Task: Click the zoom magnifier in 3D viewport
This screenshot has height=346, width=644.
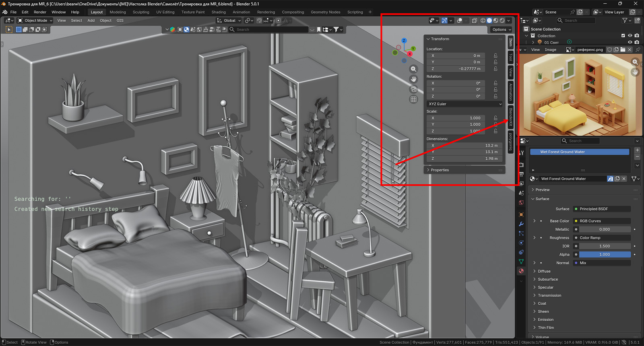Action: point(413,69)
